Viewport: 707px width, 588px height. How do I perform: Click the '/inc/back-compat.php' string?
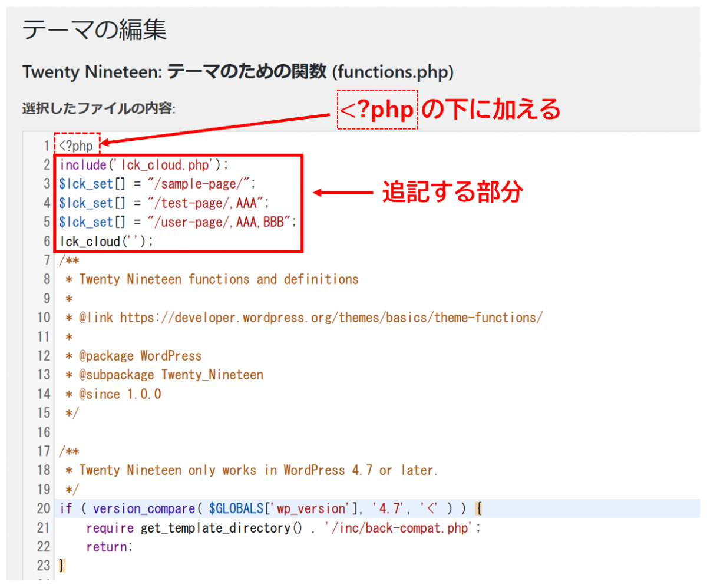[x=399, y=528]
